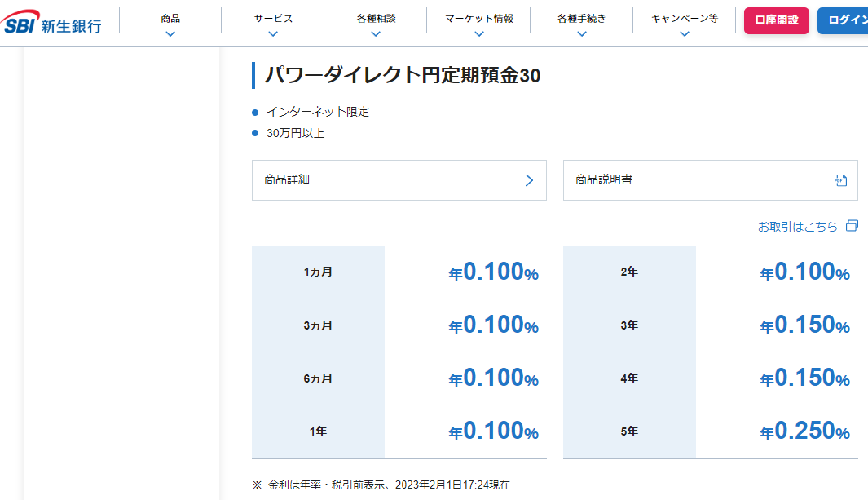Open the サービス navigation menu
This screenshot has width=868, height=500.
coord(273,19)
